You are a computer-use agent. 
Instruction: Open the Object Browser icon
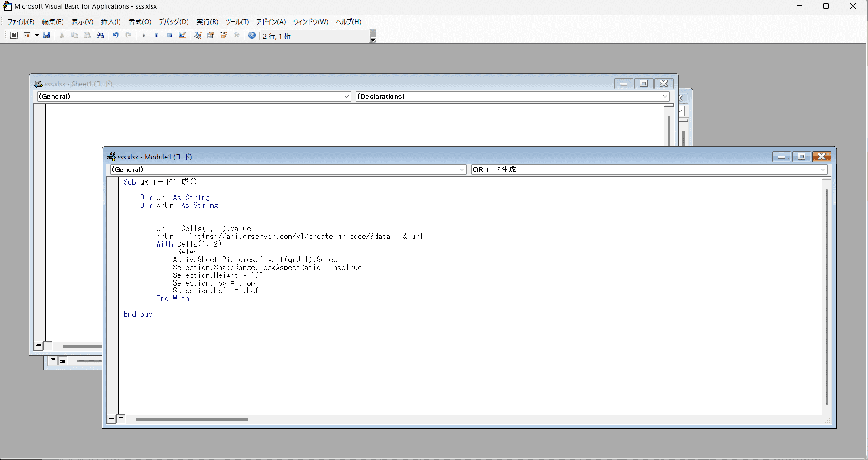(x=224, y=36)
